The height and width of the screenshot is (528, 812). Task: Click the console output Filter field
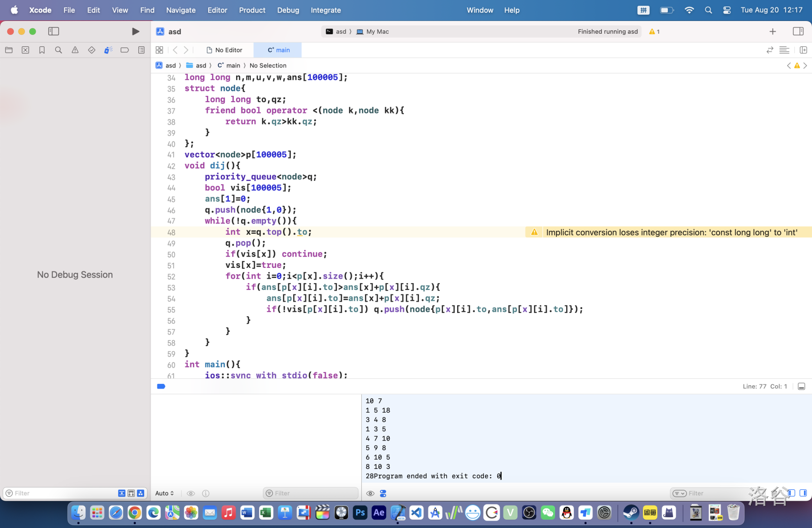pos(704,493)
